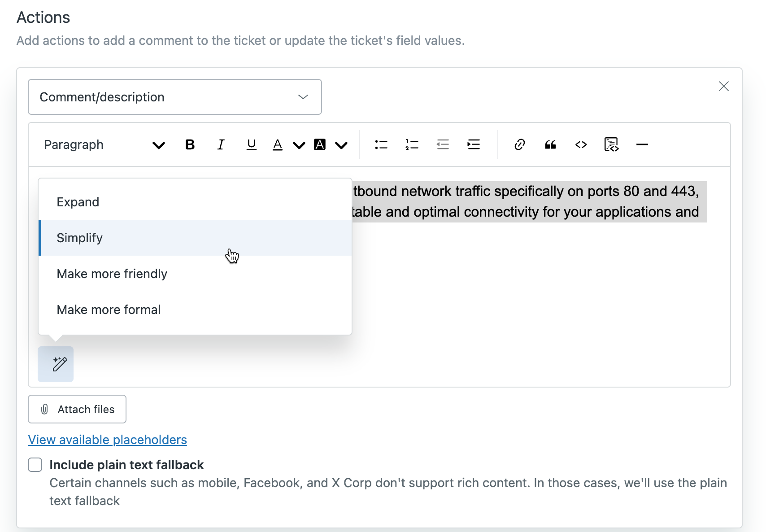Insert a hyperlink
The width and height of the screenshot is (766, 532).
[520, 144]
